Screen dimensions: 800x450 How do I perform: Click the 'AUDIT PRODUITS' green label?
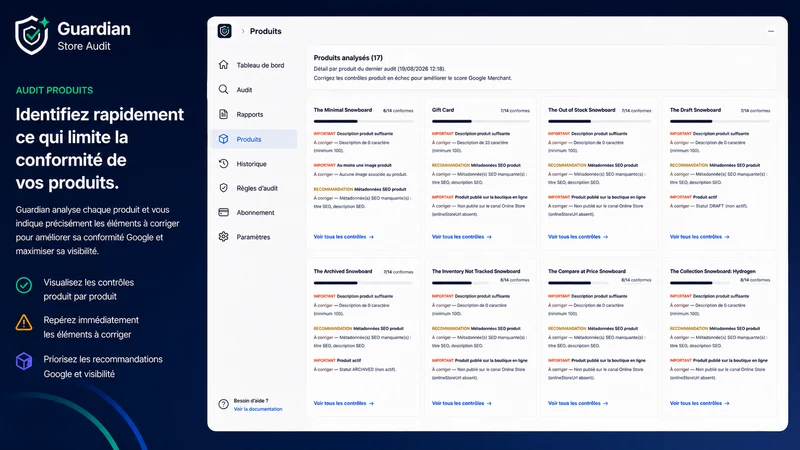point(54,90)
